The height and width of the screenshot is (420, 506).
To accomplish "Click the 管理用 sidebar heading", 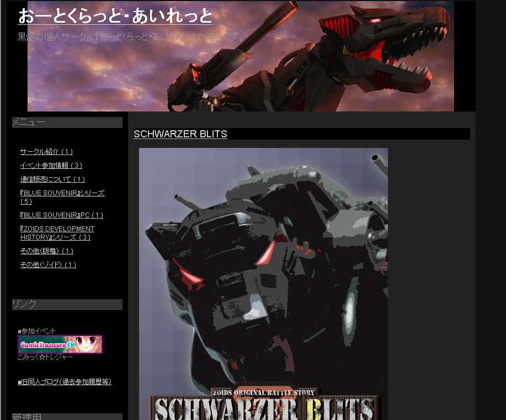I will click(67, 417).
